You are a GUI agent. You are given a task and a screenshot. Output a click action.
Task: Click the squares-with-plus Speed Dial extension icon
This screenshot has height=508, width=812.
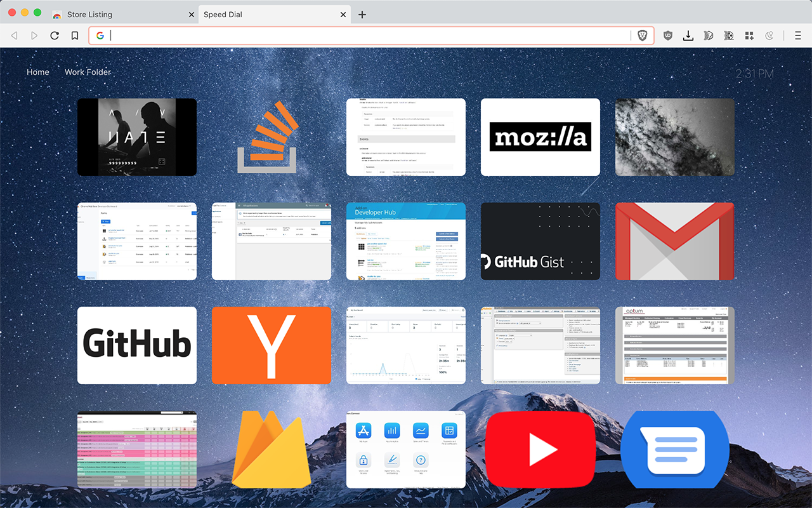point(749,36)
